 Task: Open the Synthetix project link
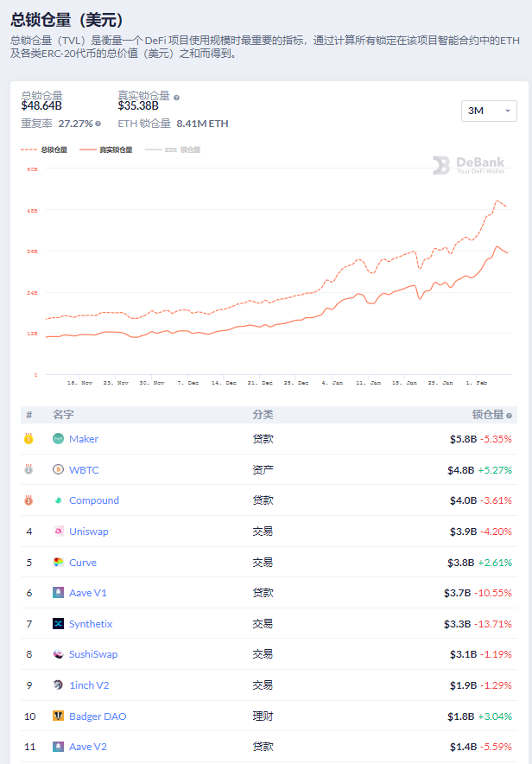91,624
